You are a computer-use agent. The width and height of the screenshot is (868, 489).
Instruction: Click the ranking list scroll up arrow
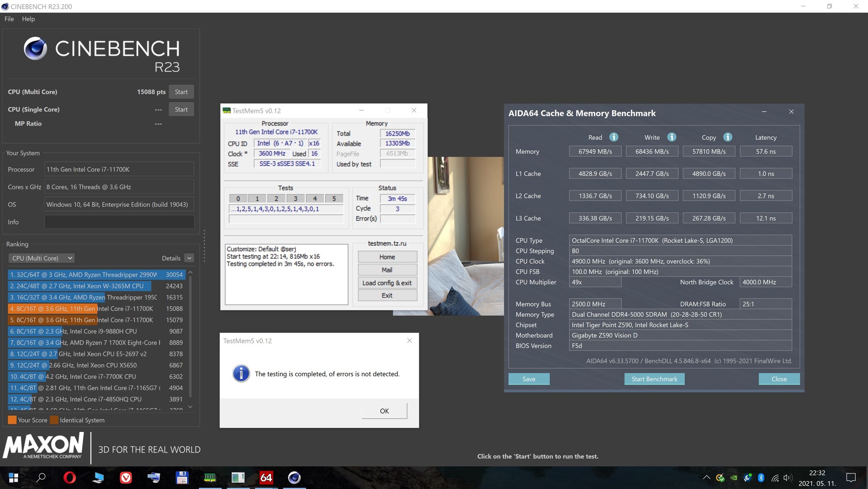pos(190,273)
